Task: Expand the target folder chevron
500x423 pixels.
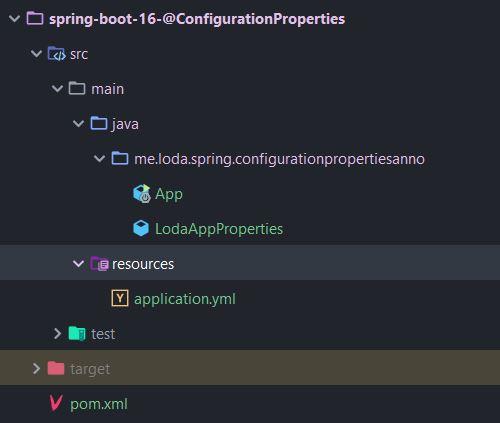Action: (x=36, y=368)
